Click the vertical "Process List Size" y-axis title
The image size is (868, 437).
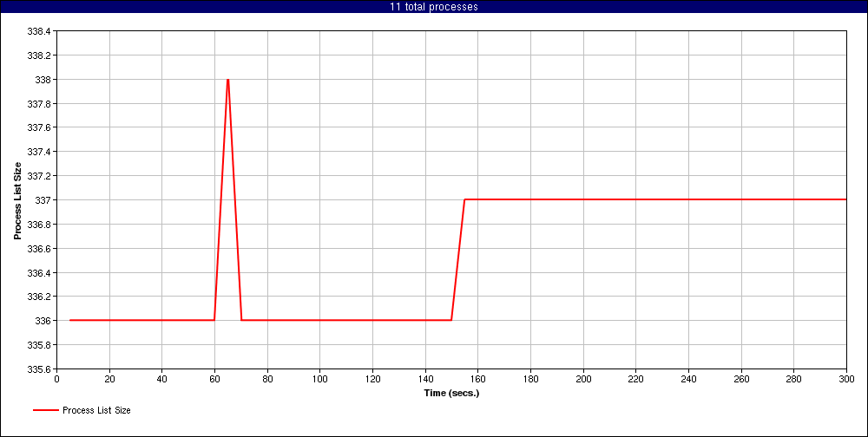click(x=17, y=199)
